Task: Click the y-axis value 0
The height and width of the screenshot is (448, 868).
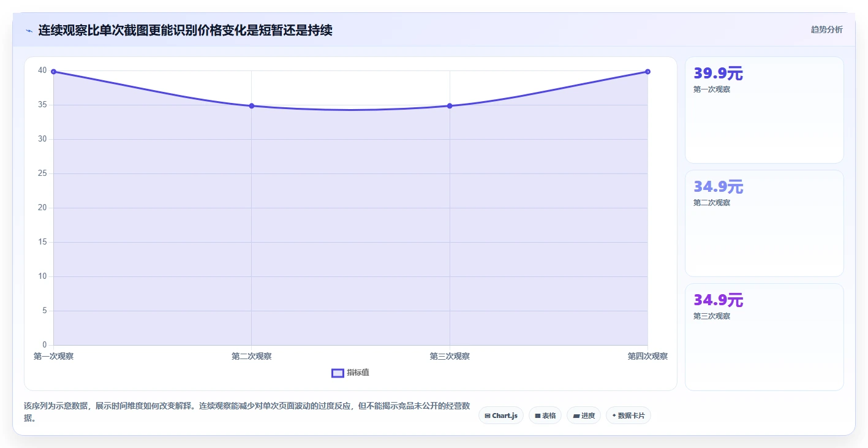Action: click(x=45, y=345)
